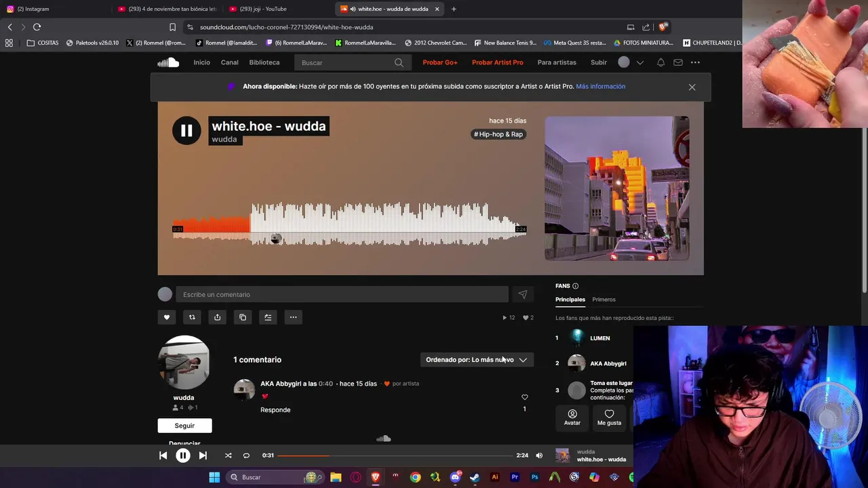Go to Inicio
This screenshot has width=868, height=488.
[201, 62]
